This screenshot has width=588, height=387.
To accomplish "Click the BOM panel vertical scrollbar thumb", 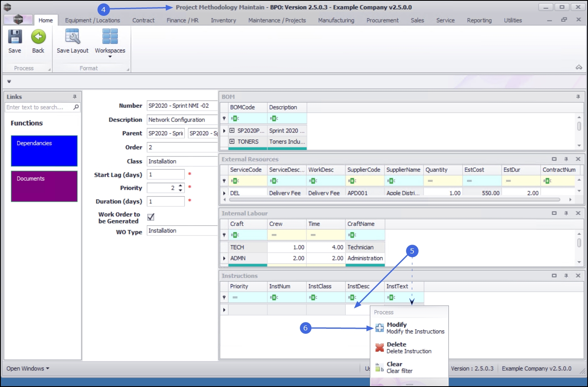I will pos(579,126).
